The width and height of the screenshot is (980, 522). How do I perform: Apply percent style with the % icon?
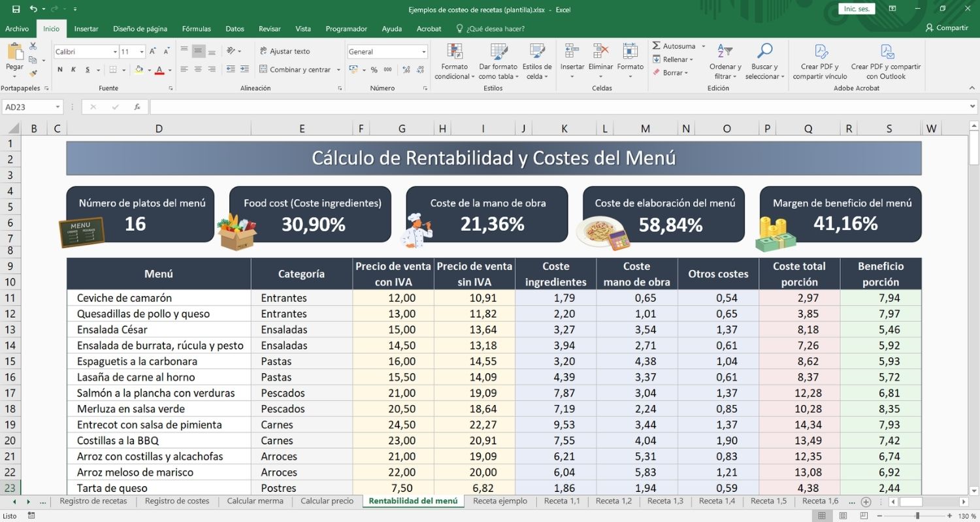[374, 70]
